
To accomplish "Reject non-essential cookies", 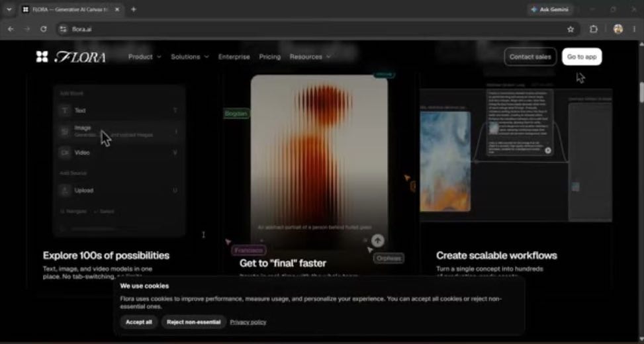I will [193, 322].
